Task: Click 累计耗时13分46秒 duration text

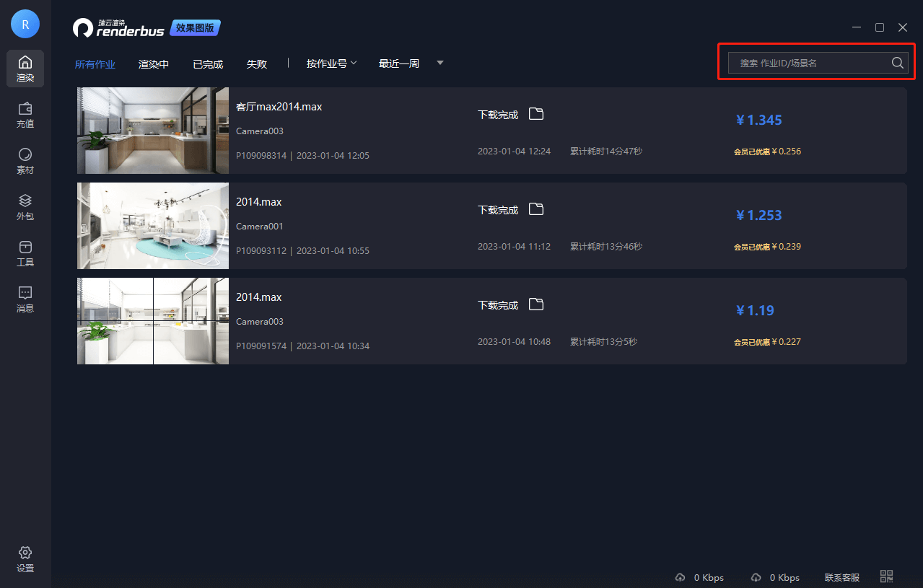Action: pyautogui.click(x=606, y=247)
